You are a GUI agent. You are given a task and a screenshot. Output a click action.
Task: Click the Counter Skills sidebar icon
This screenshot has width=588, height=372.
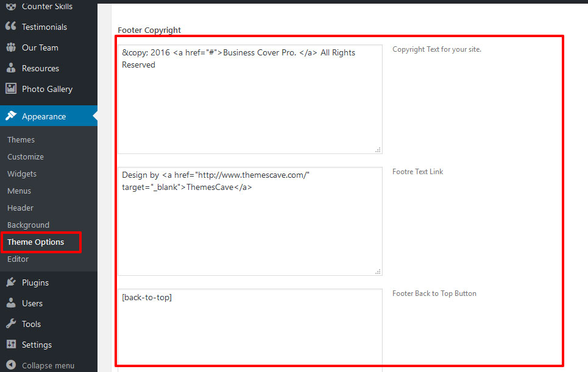pyautogui.click(x=11, y=6)
